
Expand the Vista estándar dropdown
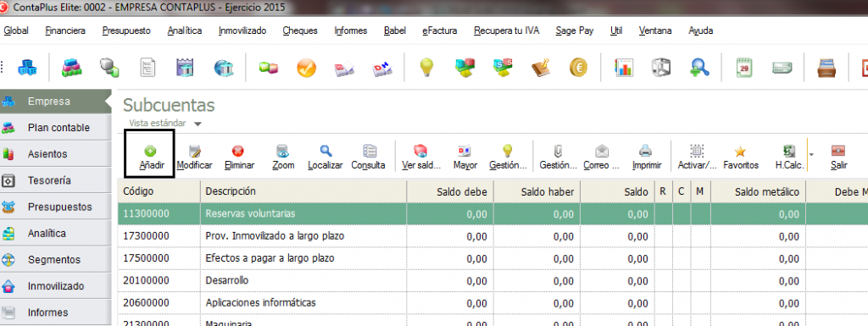click(x=198, y=124)
